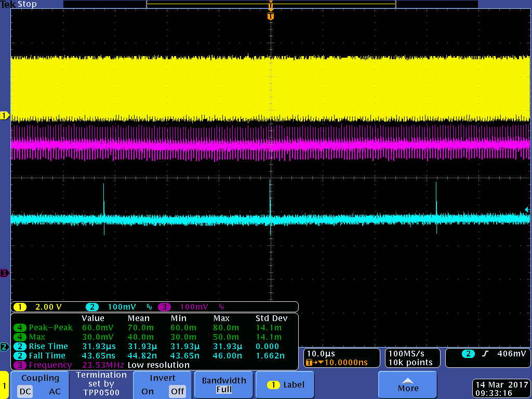
Task: Click the rising edge trigger slope icon
Action: pos(485,354)
